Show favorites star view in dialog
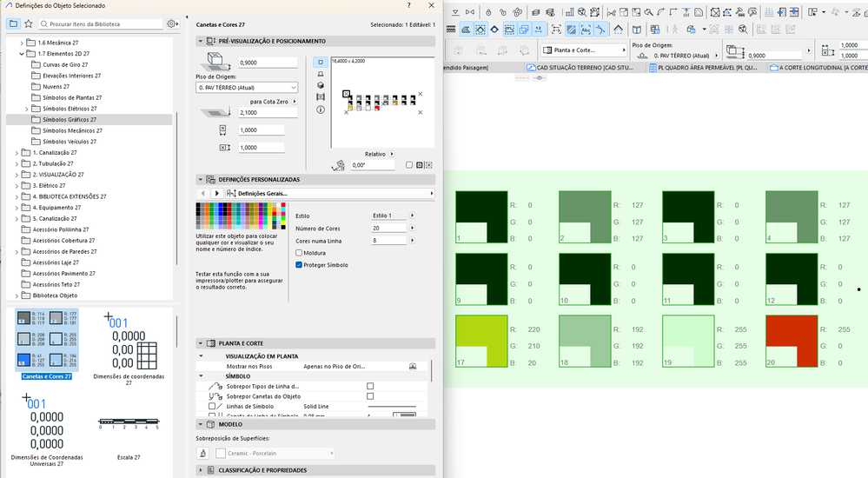Image resolution: width=868 pixels, height=478 pixels. coord(28,23)
